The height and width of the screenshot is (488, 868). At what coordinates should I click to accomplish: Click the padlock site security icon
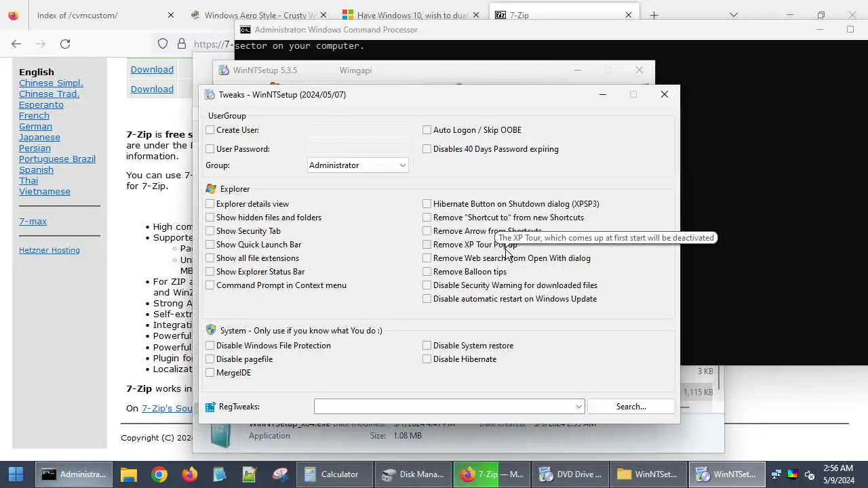click(181, 43)
